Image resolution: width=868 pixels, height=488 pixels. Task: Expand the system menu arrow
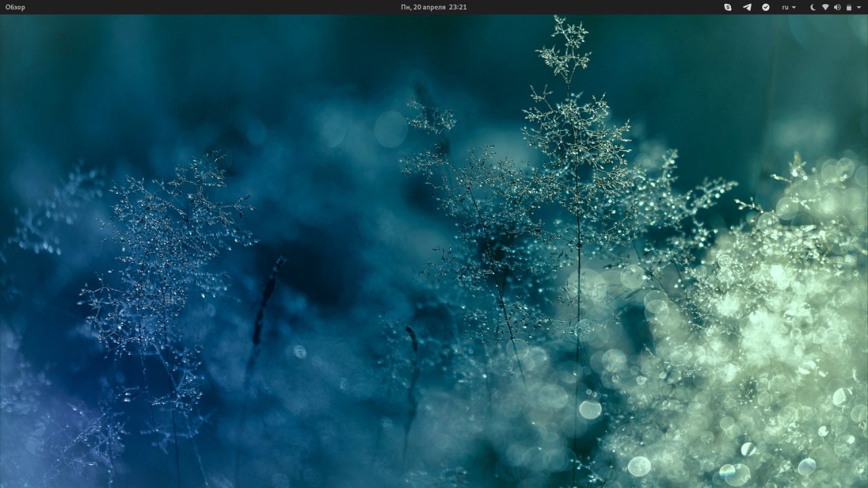pos(859,7)
